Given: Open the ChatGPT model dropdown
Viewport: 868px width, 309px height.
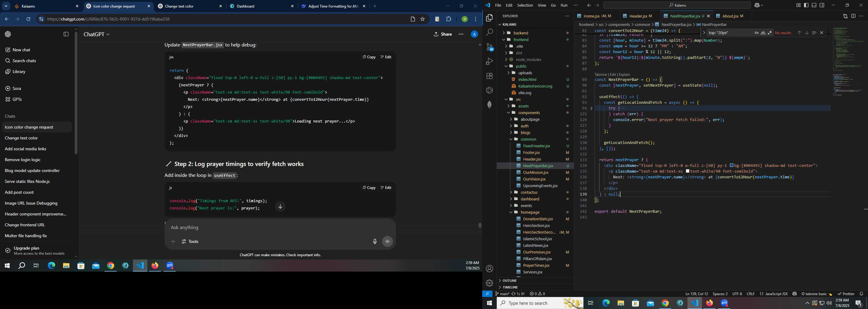Looking at the screenshot, I should point(97,34).
